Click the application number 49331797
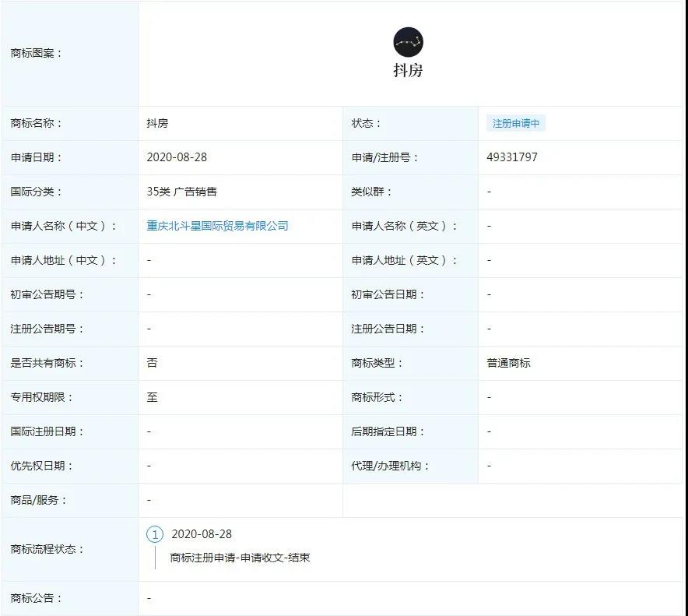Viewport: 688px width, 616px height. [512, 157]
